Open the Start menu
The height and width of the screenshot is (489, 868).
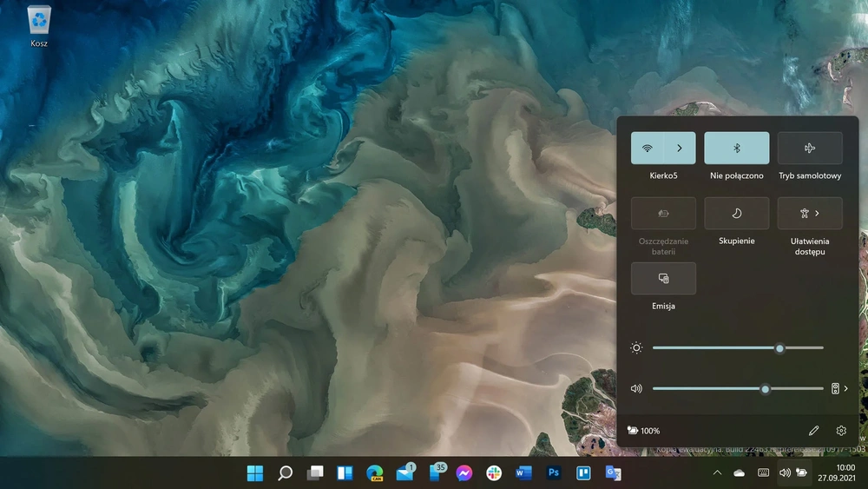coord(255,473)
